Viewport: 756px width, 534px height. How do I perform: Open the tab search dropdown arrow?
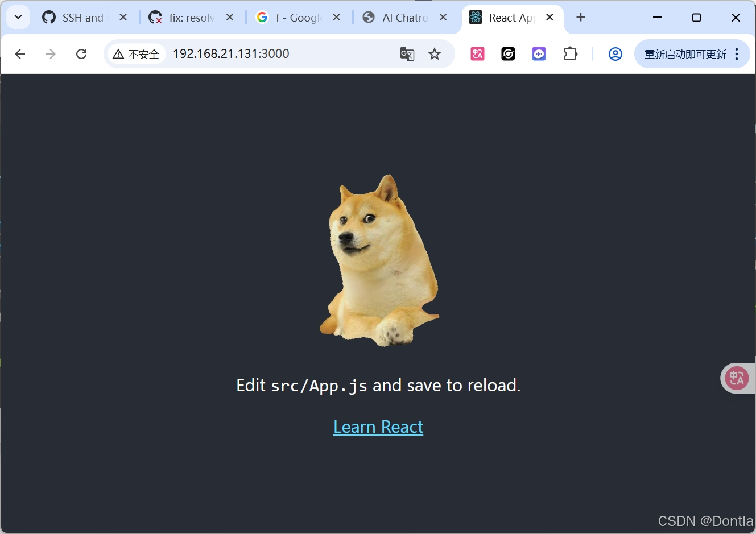(x=18, y=17)
